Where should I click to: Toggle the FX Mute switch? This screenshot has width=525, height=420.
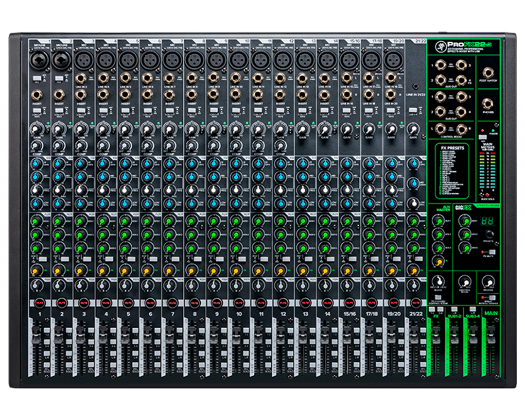pyautogui.click(x=492, y=252)
